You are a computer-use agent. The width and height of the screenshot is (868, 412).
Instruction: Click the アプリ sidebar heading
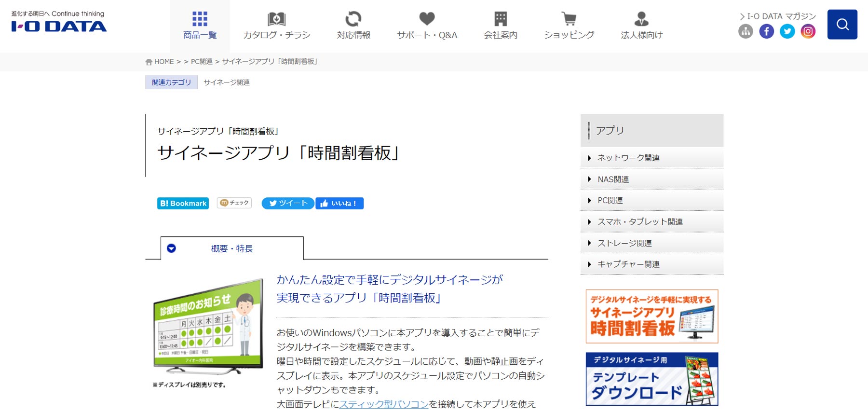pos(652,130)
